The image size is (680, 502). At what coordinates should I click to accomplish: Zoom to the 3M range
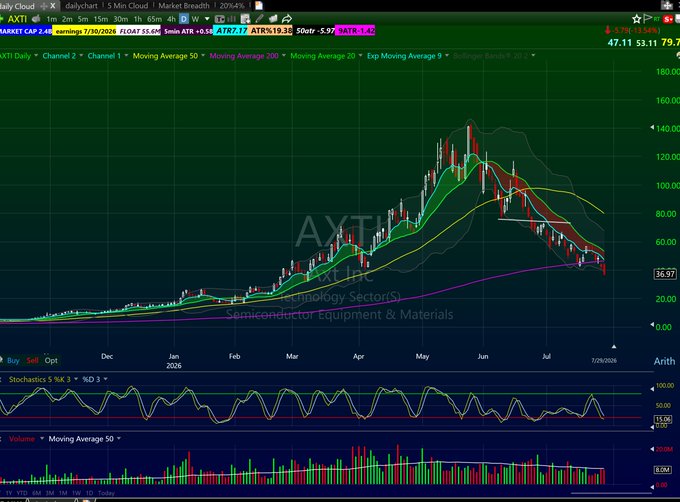50,493
